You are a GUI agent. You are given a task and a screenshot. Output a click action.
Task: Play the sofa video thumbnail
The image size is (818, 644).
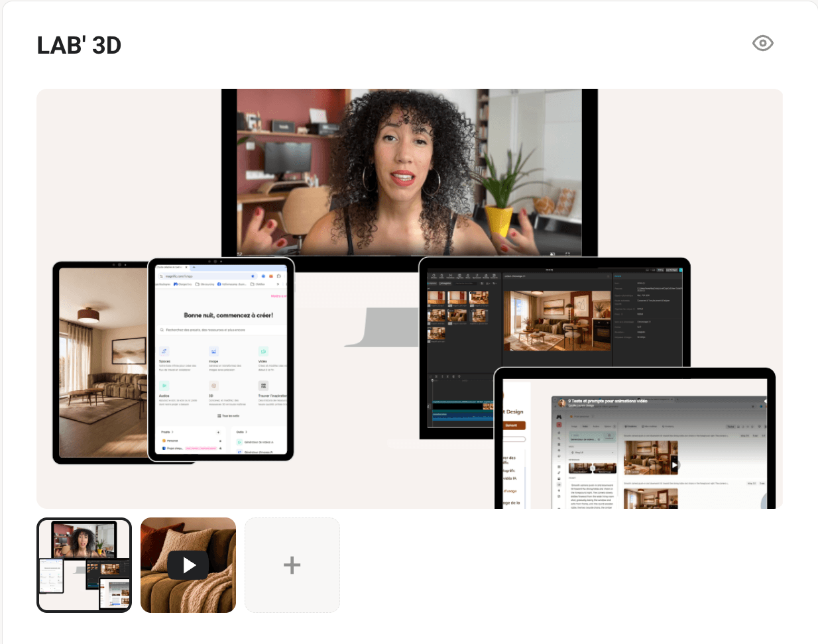[x=188, y=565]
